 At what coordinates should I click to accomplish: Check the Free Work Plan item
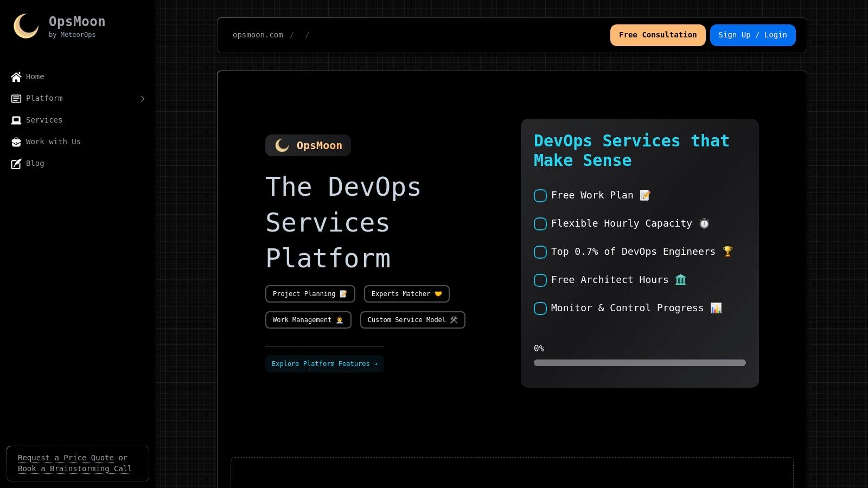(540, 196)
